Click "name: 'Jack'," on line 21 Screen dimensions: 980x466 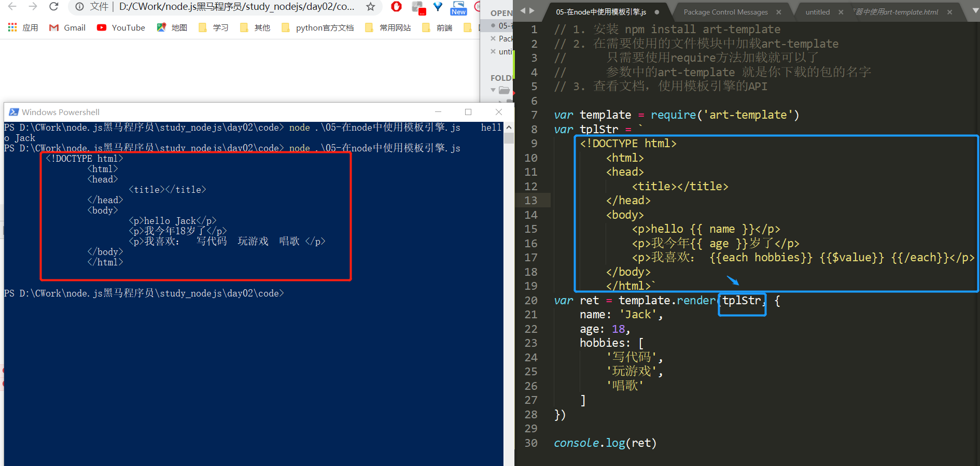(x=621, y=315)
